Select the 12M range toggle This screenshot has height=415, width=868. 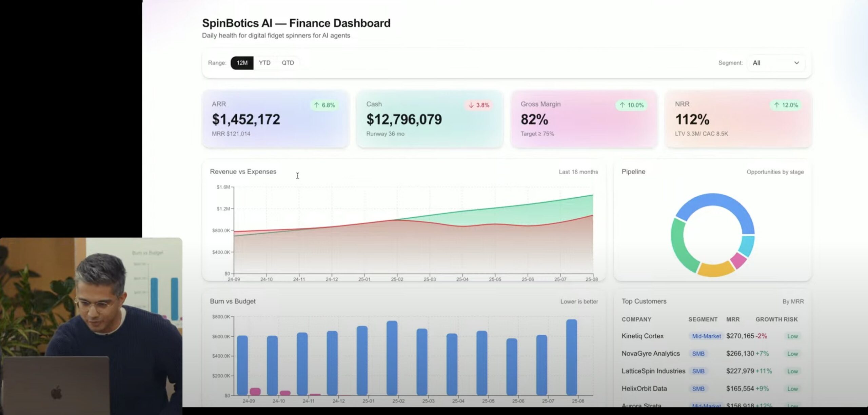tap(242, 63)
